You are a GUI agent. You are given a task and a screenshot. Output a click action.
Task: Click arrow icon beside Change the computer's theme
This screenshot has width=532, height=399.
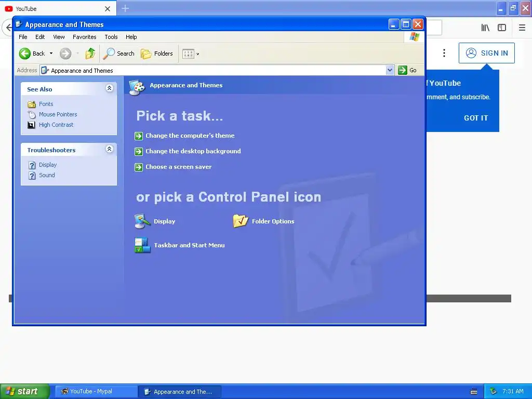tap(138, 136)
